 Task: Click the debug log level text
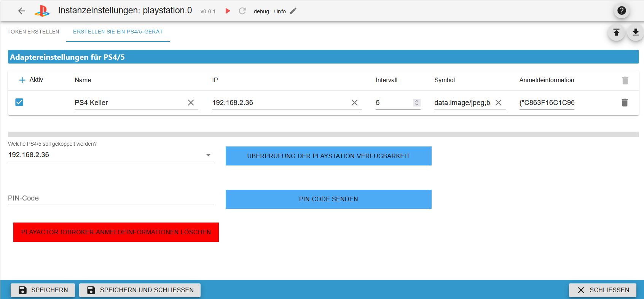point(261,11)
